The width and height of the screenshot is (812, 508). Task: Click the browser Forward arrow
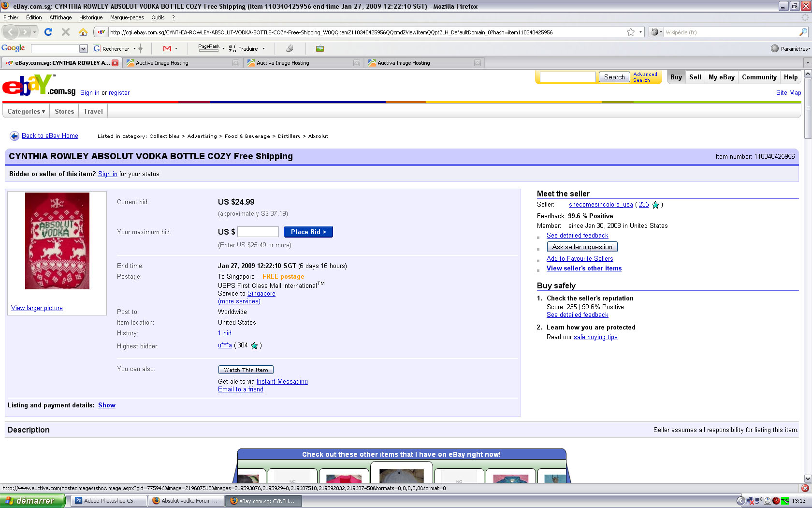click(x=25, y=32)
